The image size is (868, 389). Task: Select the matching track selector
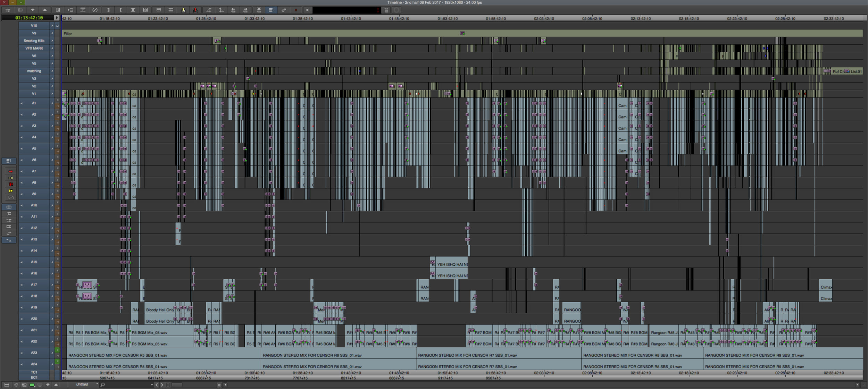pyautogui.click(x=34, y=71)
